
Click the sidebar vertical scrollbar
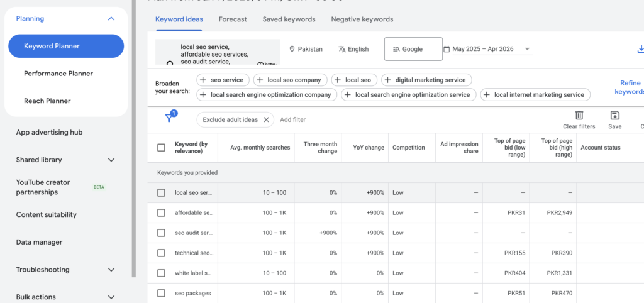tap(133, 139)
